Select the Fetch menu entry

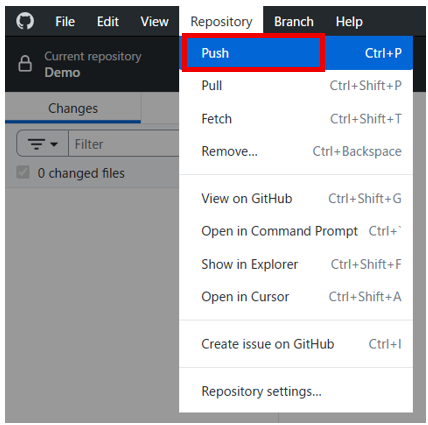[x=296, y=119]
